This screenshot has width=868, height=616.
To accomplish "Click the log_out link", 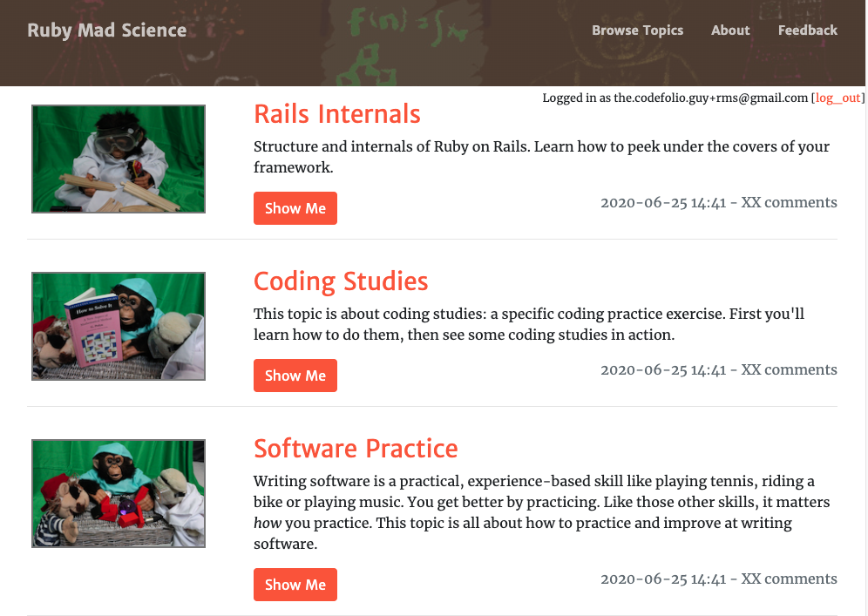I will (837, 98).
